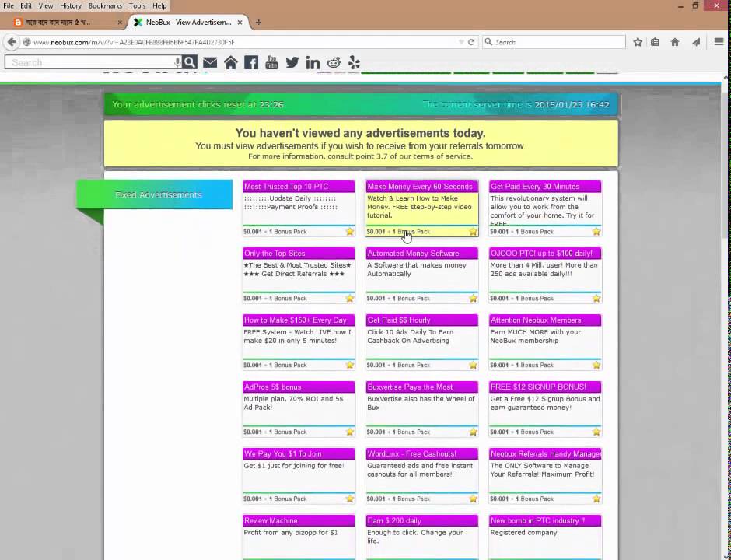The height and width of the screenshot is (560, 731).
Task: Click star on How to Make $150+ Every Day ad
Action: point(350,365)
